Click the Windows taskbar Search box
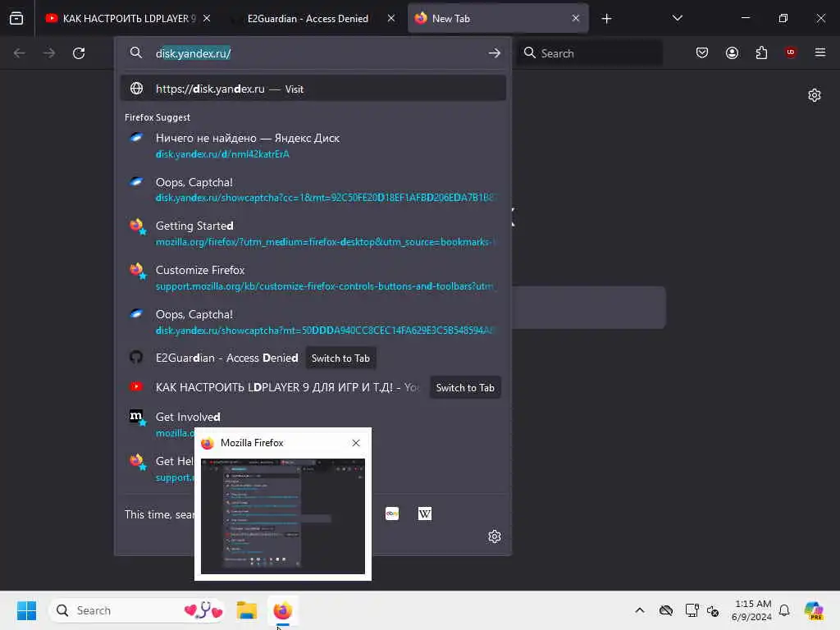840x630 pixels. (x=137, y=610)
